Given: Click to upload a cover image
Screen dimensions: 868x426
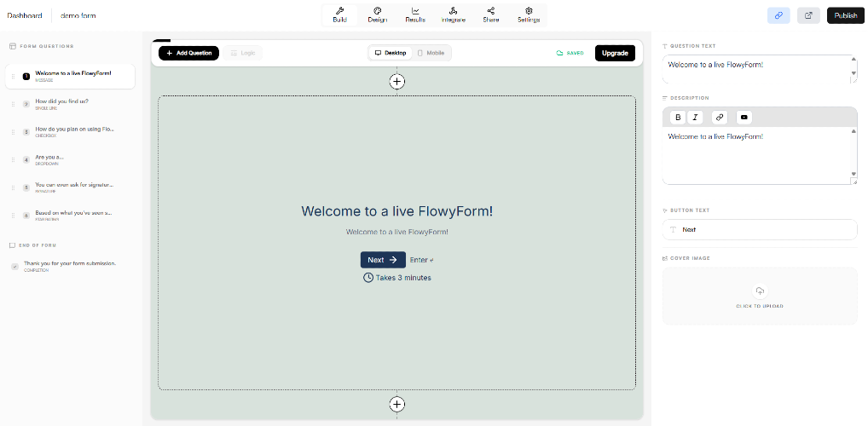Looking at the screenshot, I should (x=760, y=296).
